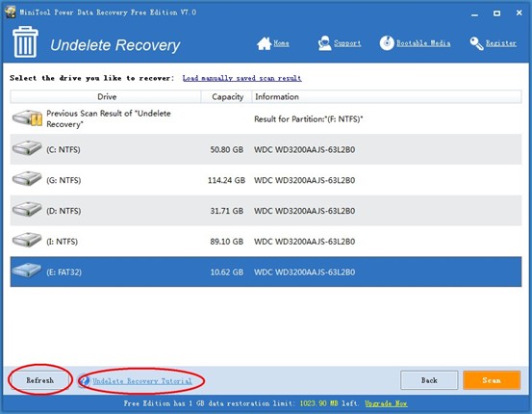Image resolution: width=532 pixels, height=414 pixels.
Task: Minimize the MiniTool window
Action: point(474,13)
